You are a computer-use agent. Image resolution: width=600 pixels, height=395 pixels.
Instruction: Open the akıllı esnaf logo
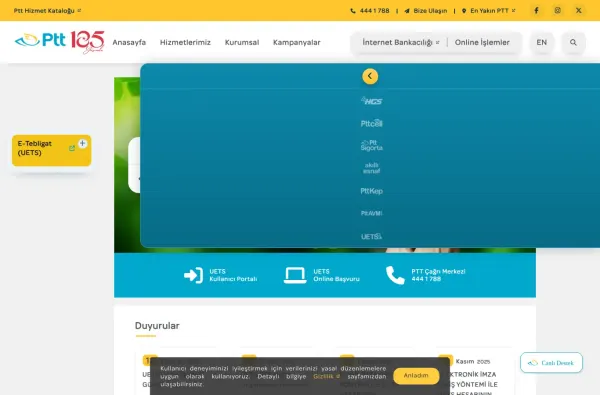(372, 168)
